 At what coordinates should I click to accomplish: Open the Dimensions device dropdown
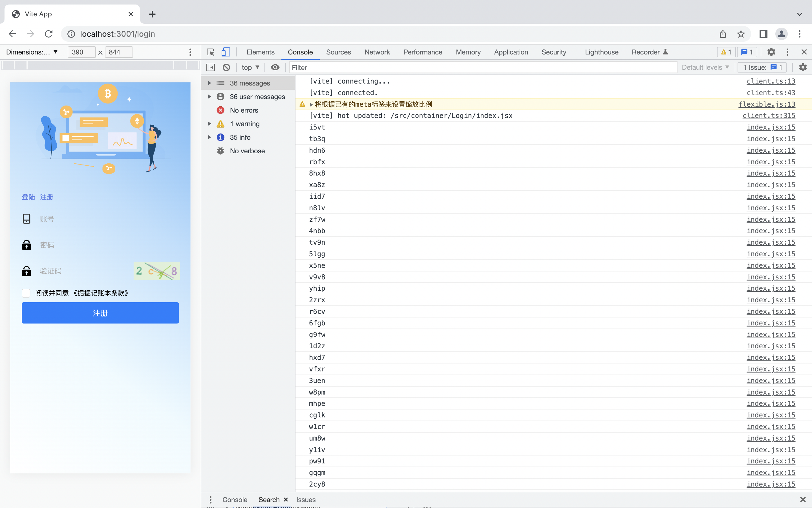(32, 52)
